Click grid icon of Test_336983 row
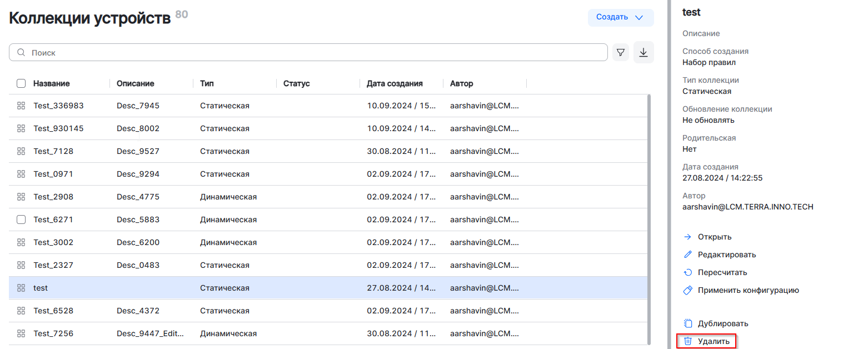Viewport: 868px width, 349px height. click(21, 106)
